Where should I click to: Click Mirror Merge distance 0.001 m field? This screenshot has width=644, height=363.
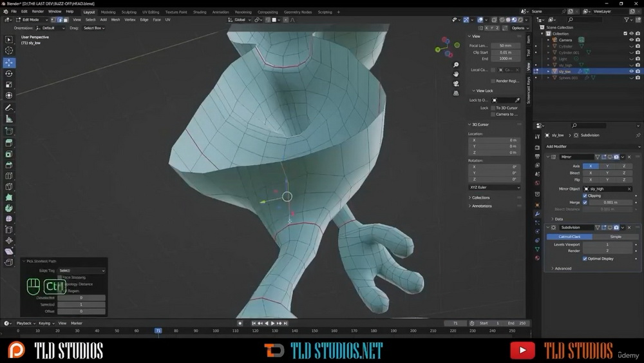pos(611,202)
